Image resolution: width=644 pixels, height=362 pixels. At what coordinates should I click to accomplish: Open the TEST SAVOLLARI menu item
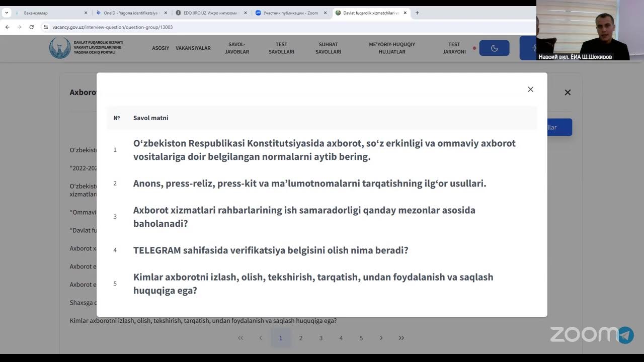281,48
